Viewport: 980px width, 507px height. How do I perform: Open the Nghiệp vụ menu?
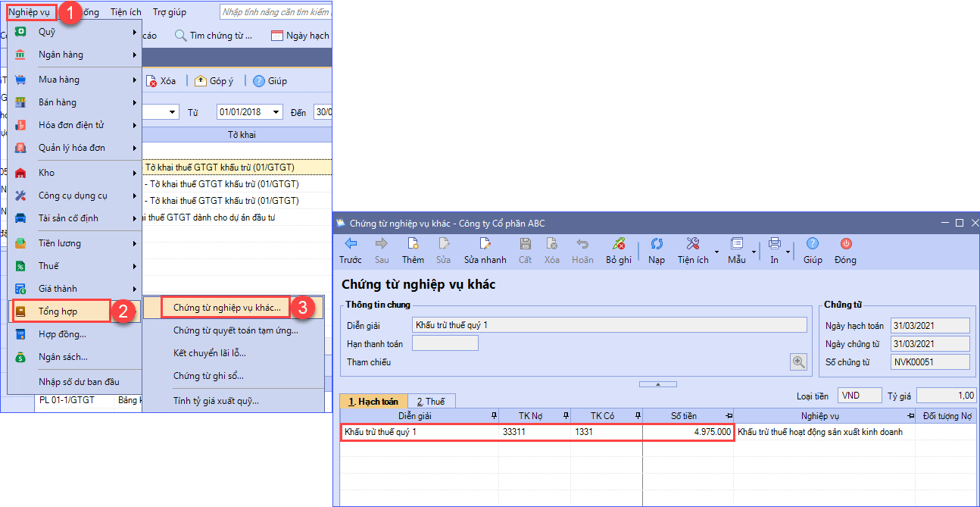(x=28, y=12)
